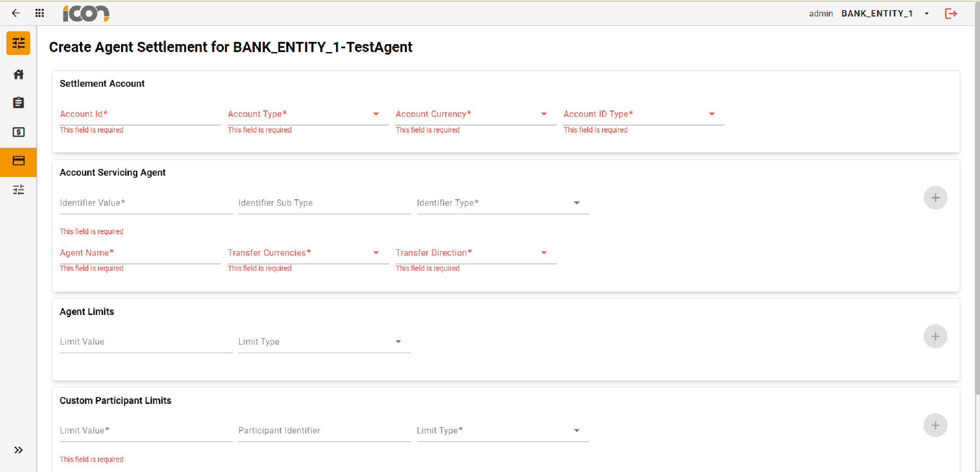Open the Account Currency dropdown
Image resolution: width=980 pixels, height=472 pixels.
(x=544, y=114)
